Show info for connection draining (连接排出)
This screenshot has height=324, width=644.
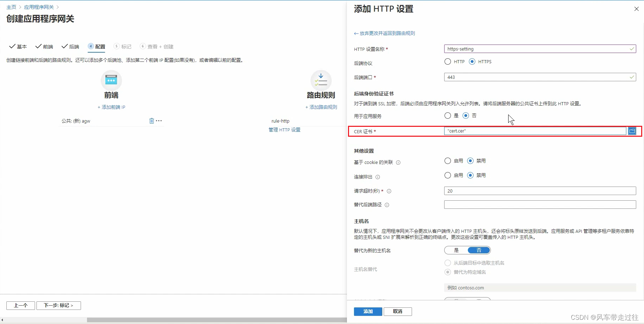coord(378,177)
